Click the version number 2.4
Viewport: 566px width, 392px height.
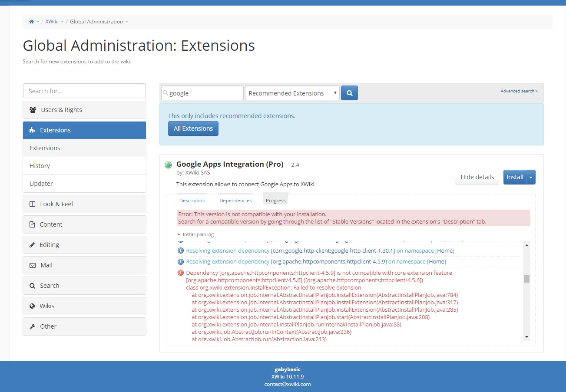coord(295,165)
